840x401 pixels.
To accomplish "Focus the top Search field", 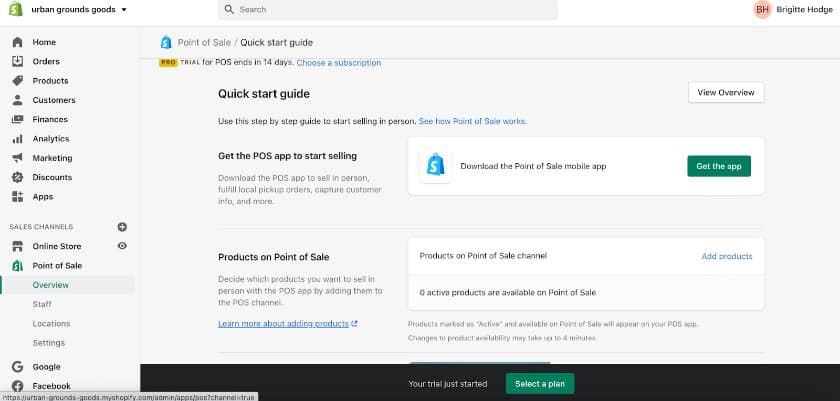I will point(387,10).
